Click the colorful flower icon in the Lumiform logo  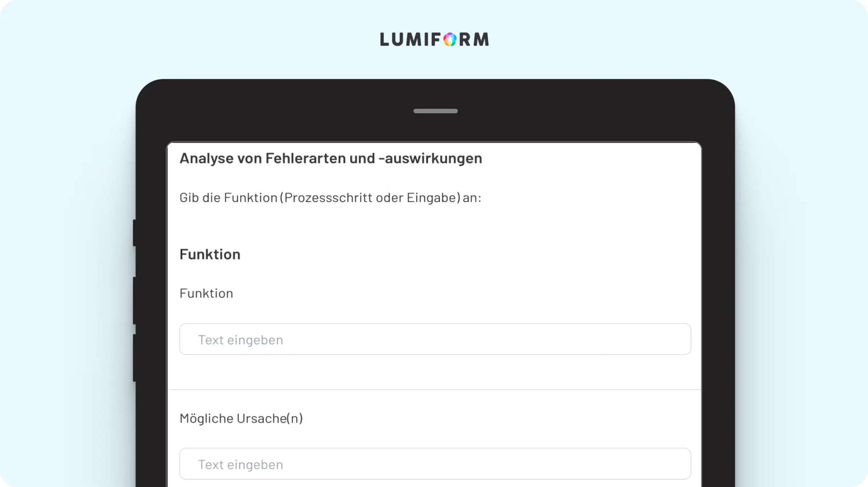click(x=450, y=39)
